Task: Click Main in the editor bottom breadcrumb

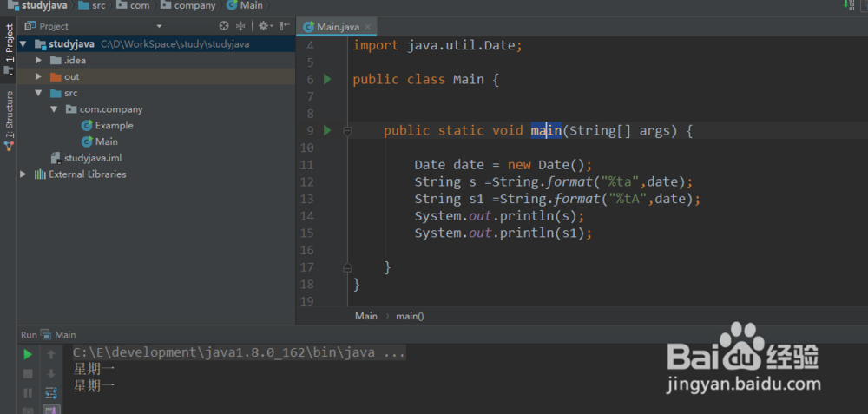Action: (x=366, y=316)
